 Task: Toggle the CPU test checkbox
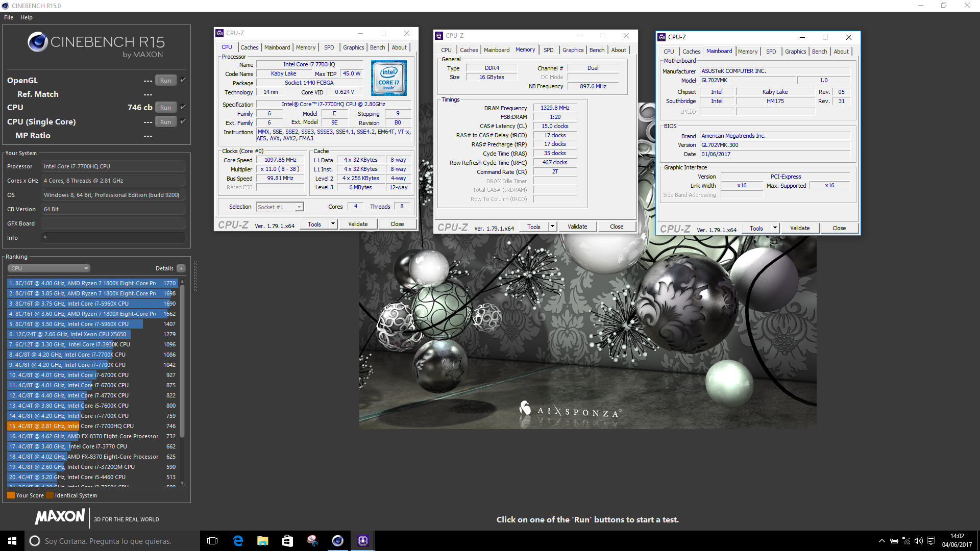pyautogui.click(x=183, y=107)
